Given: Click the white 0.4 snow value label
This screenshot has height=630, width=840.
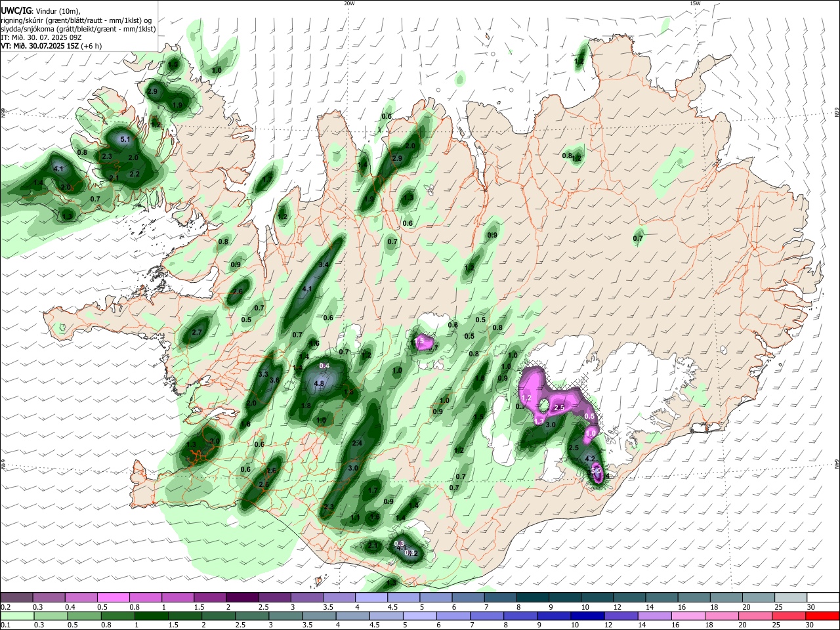Looking at the screenshot, I should [324, 366].
